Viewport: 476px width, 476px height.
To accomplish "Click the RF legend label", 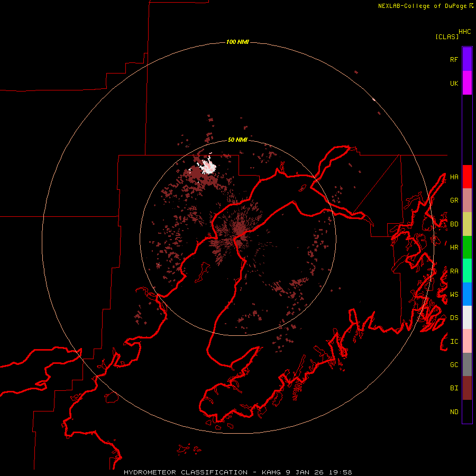I will pos(454,59).
